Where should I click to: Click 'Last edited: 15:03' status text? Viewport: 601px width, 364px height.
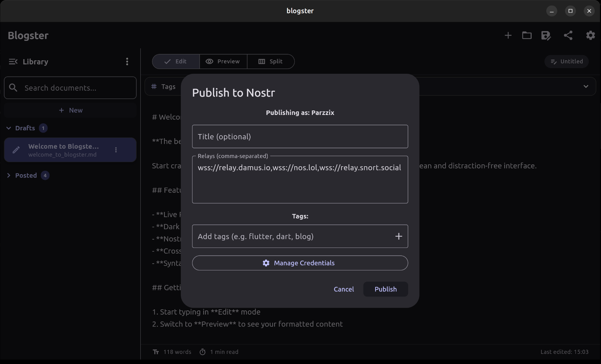click(x=564, y=352)
